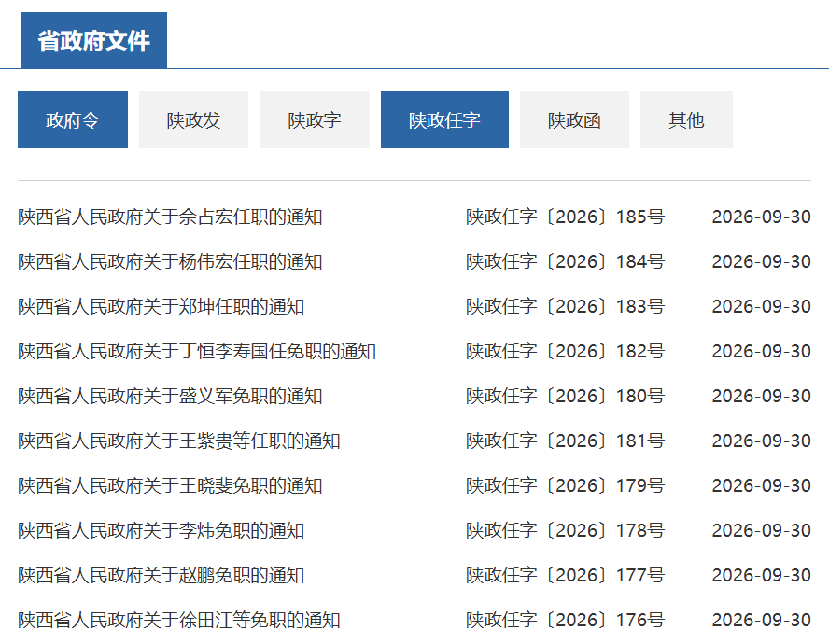Screen dimensions: 829x644
Task: Click document number 陕政任字〔2026〕185号
Action: point(565,217)
